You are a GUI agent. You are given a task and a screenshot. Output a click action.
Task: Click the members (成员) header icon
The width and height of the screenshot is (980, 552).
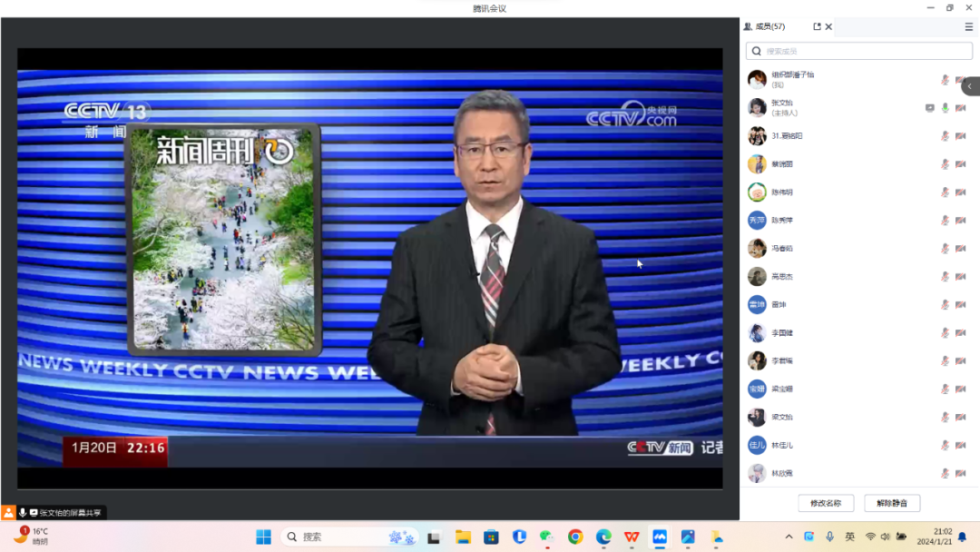757,26
